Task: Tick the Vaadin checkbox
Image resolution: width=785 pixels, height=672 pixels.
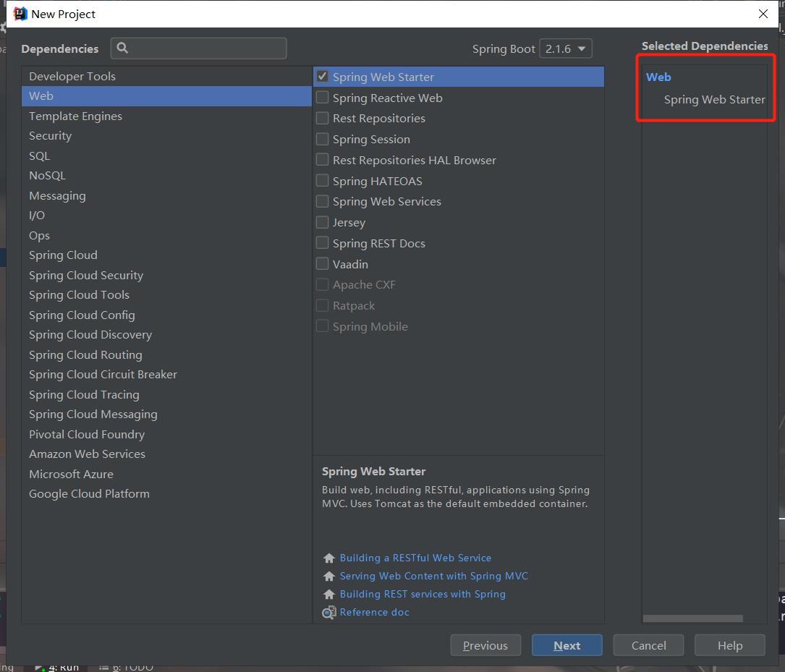Action: 323,264
